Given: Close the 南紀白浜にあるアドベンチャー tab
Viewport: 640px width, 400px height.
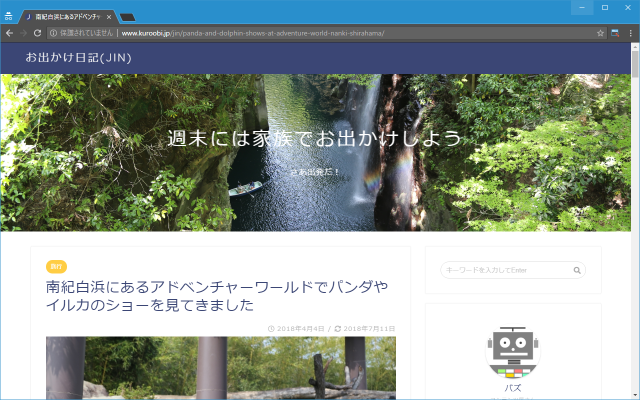Looking at the screenshot, I should (109, 17).
